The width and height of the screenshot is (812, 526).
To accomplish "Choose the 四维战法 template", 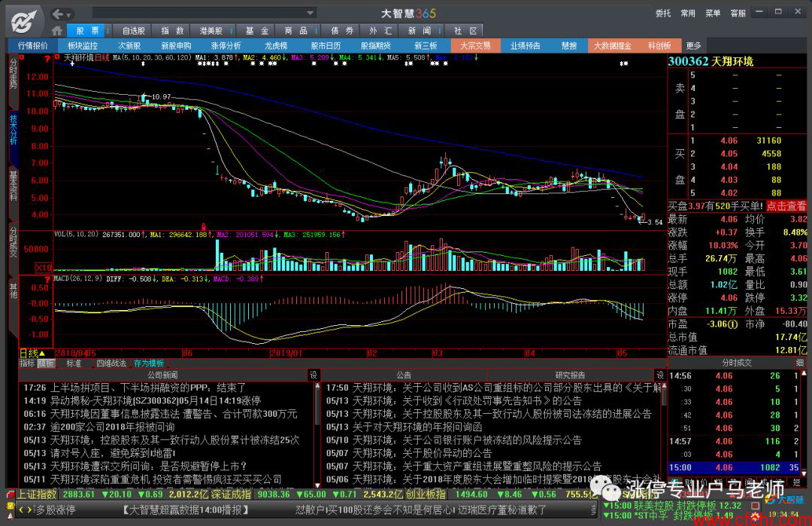I will coord(111,363).
